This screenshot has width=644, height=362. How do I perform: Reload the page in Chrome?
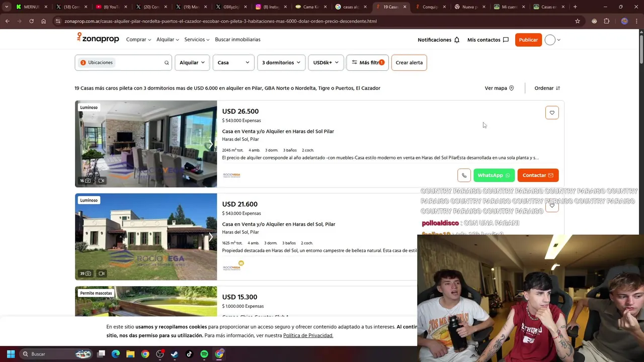(x=31, y=21)
